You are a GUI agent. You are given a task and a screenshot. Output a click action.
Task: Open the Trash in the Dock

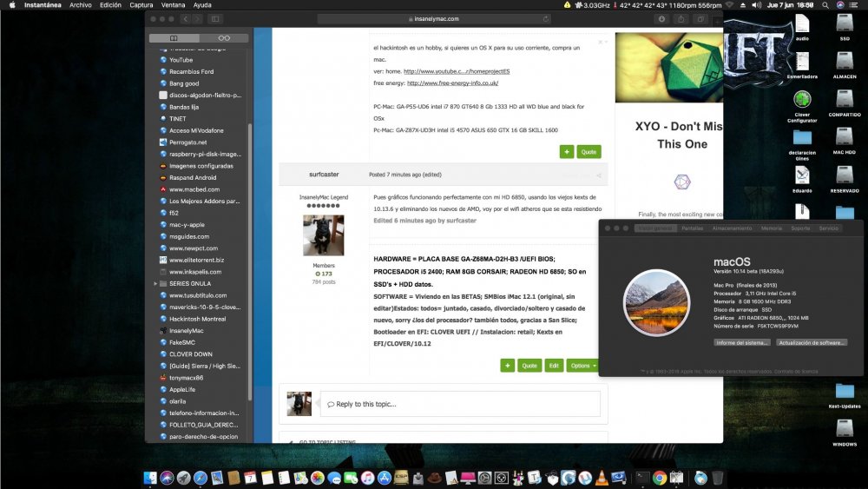(718, 478)
